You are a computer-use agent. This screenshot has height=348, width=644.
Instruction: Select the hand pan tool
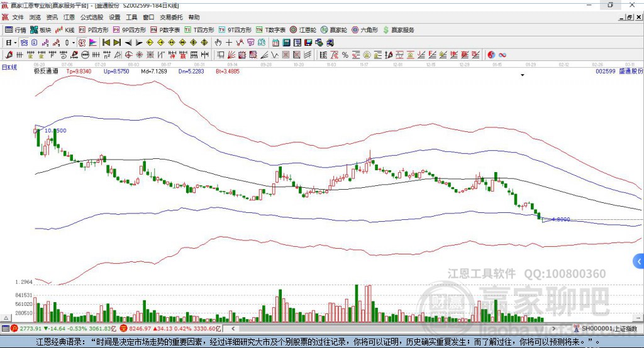tap(218, 43)
